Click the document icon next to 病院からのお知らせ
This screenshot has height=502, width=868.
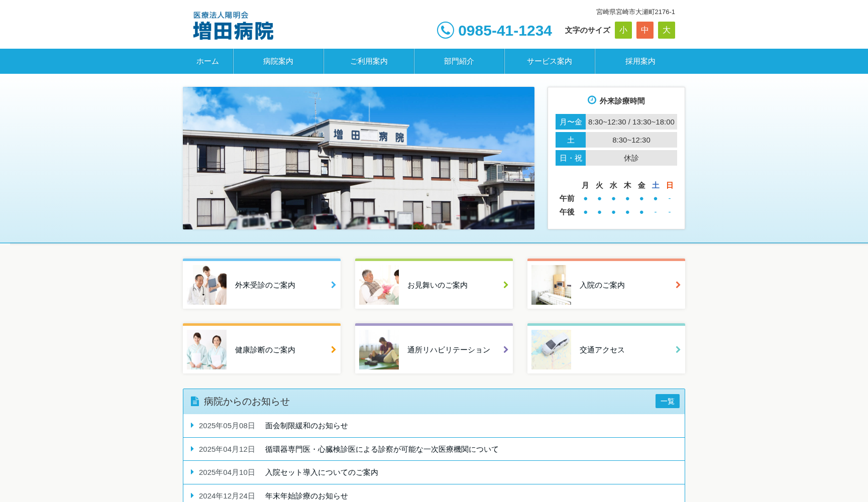(194, 401)
